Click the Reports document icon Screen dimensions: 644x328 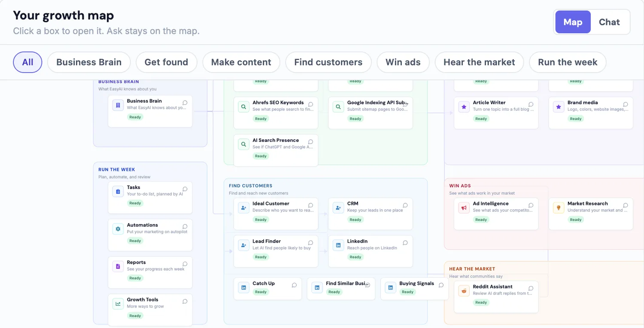pyautogui.click(x=118, y=267)
